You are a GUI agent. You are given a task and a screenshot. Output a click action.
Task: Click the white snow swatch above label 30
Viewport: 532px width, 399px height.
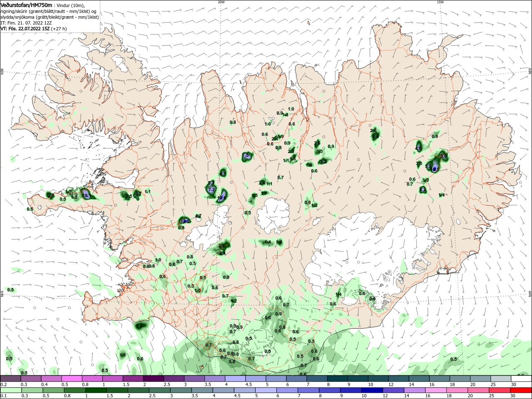pyautogui.click(x=521, y=379)
